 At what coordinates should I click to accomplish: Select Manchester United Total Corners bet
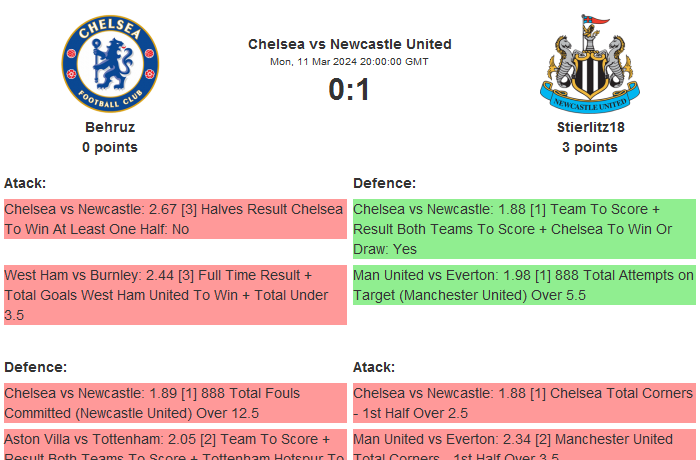[523, 445]
